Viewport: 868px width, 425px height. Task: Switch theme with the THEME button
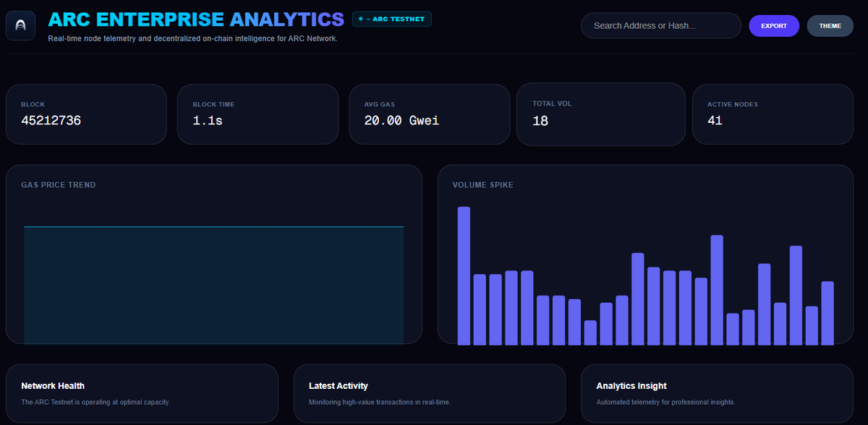(830, 25)
